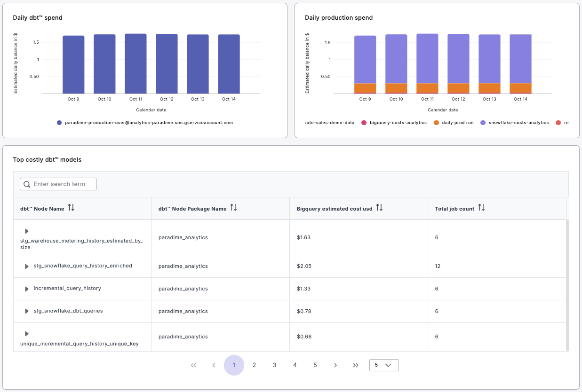Sort by dbt Node Package Name column

(233, 208)
